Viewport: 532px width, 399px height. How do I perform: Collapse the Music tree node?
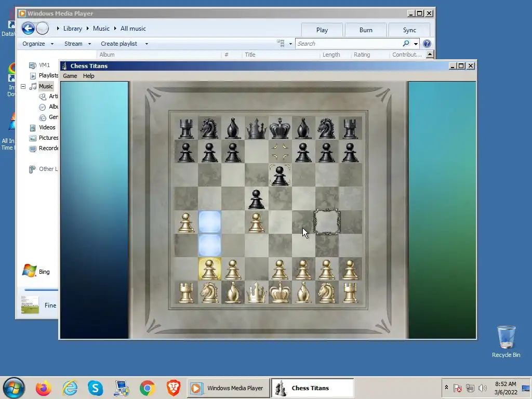[23, 87]
